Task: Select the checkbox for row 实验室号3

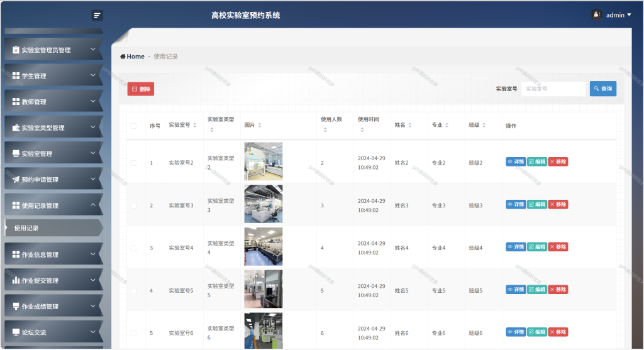Action: tap(133, 205)
